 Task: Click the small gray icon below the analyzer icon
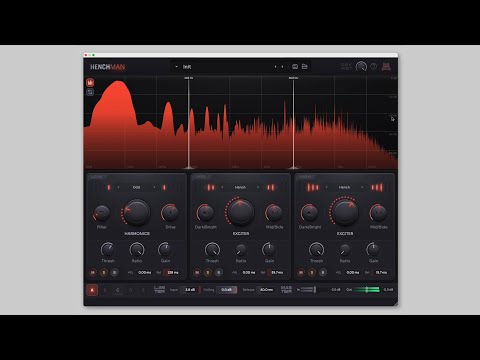point(90,92)
